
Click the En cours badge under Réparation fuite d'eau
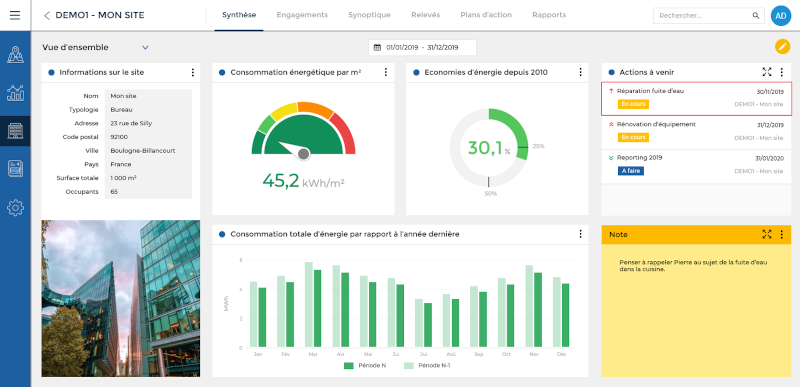(633, 104)
